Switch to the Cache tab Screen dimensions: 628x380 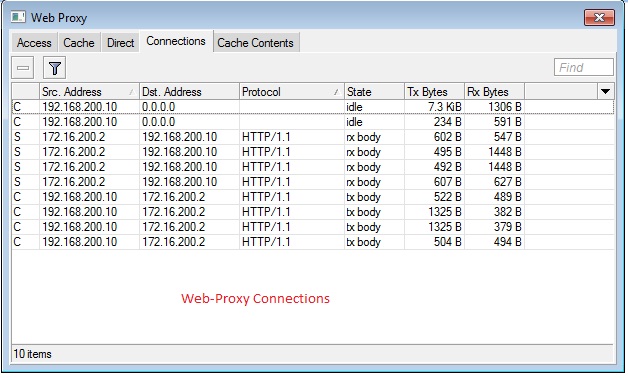79,43
